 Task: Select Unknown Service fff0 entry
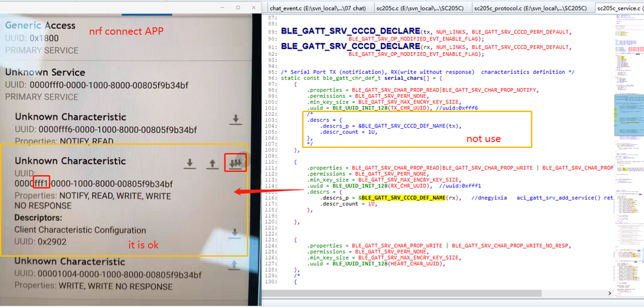click(45, 73)
